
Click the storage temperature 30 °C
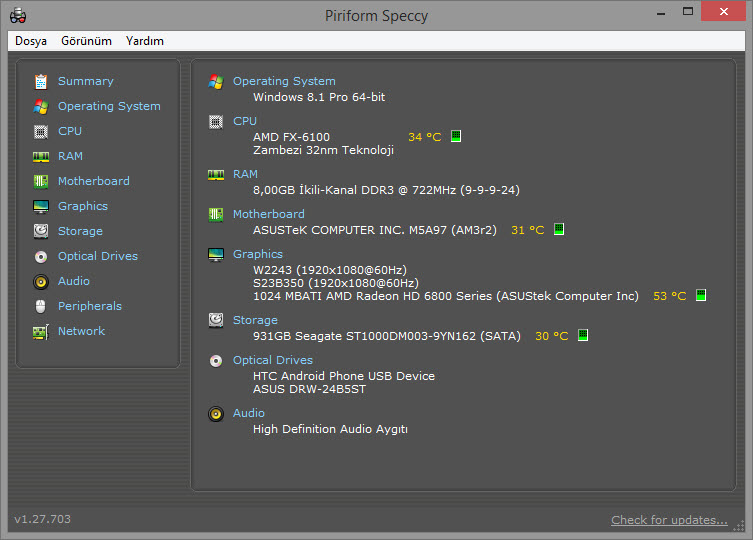tap(551, 336)
